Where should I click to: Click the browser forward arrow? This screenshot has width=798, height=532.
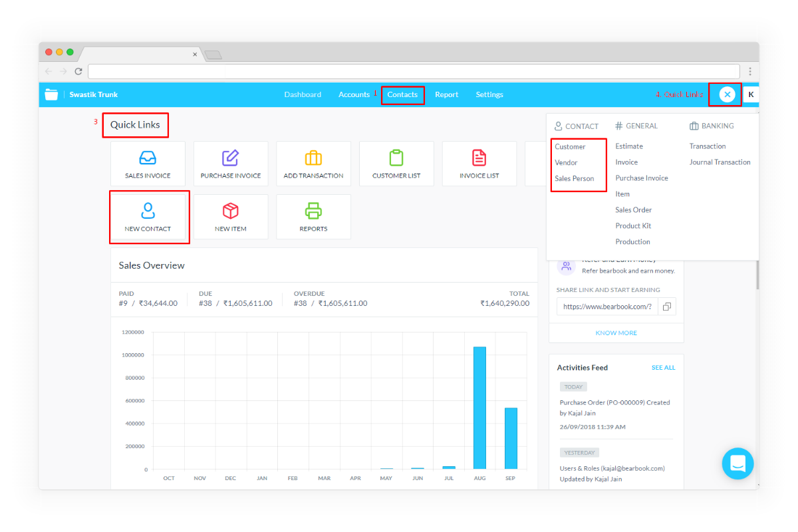coord(63,71)
